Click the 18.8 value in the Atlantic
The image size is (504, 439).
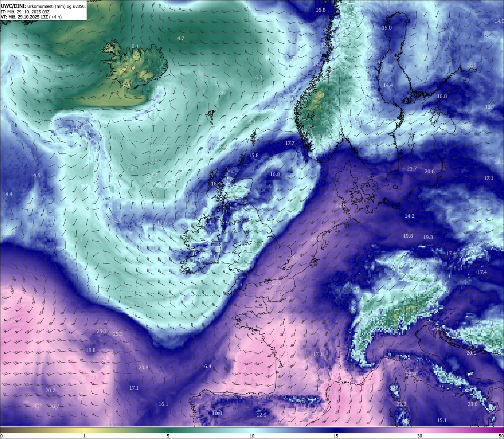click(x=91, y=350)
